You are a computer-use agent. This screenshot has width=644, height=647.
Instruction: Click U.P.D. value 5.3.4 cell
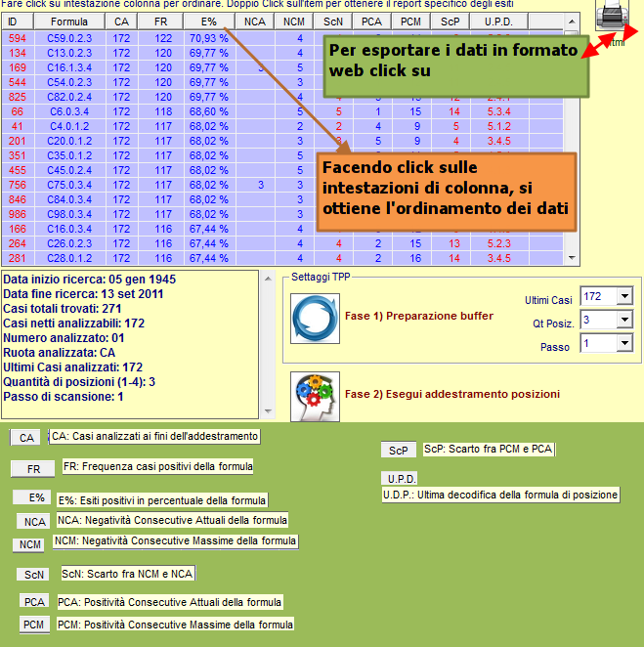click(x=499, y=111)
